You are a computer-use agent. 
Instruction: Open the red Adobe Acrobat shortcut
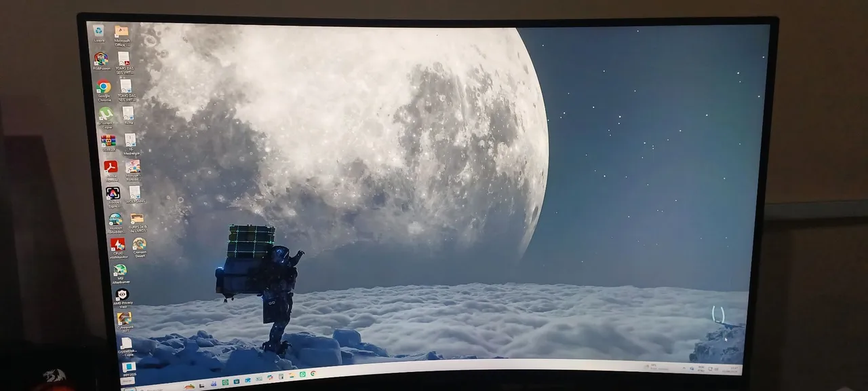point(111,169)
